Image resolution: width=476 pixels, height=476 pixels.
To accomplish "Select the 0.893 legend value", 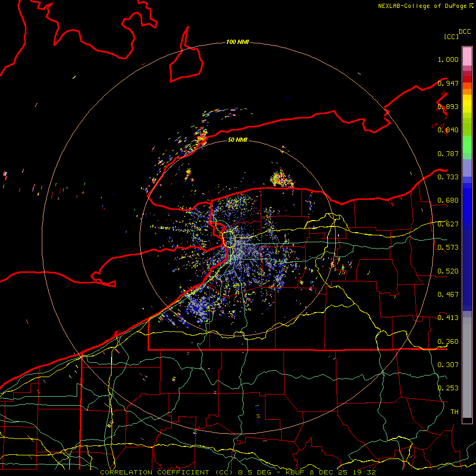I will pos(448,106).
